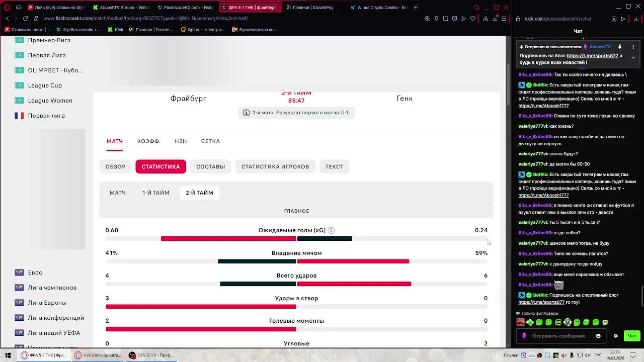Show full-match stats via МАТЧ filter
This screenshot has width=644, height=362.
[x=118, y=193]
